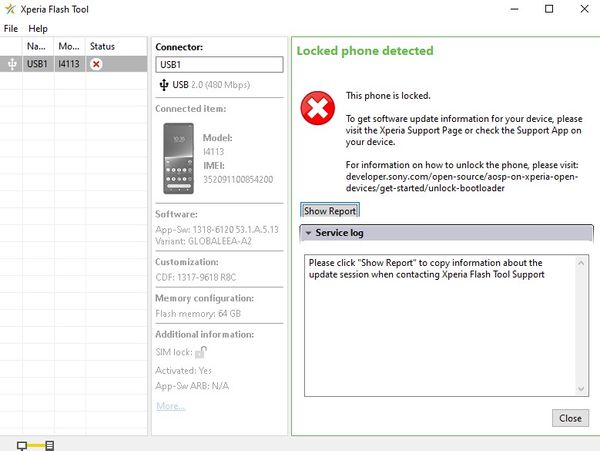Screen dimensions: 600x451
Task: Click the USB symbol in the device list row
Action: tap(12, 64)
